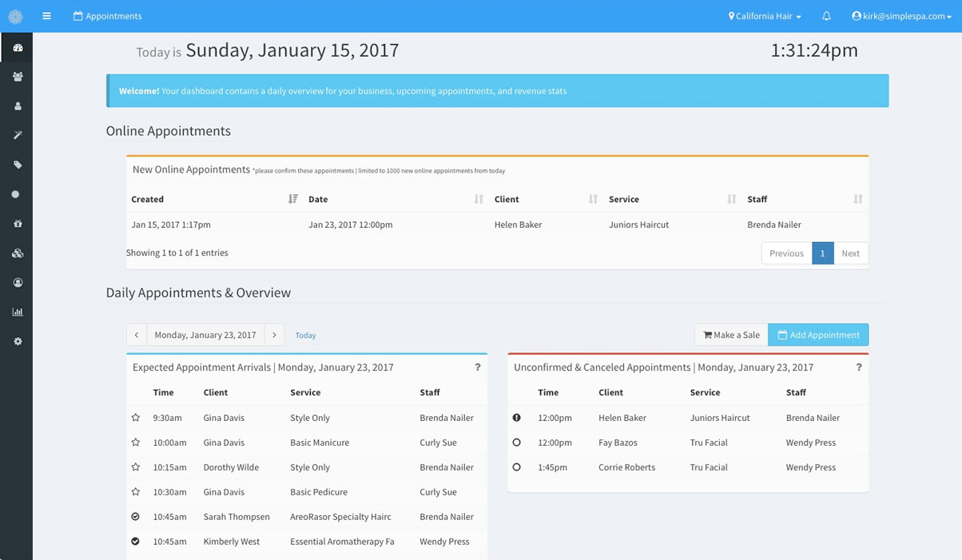The height and width of the screenshot is (560, 962).
Task: Click Brenda Nailer in online appointments table
Action: pos(774,224)
